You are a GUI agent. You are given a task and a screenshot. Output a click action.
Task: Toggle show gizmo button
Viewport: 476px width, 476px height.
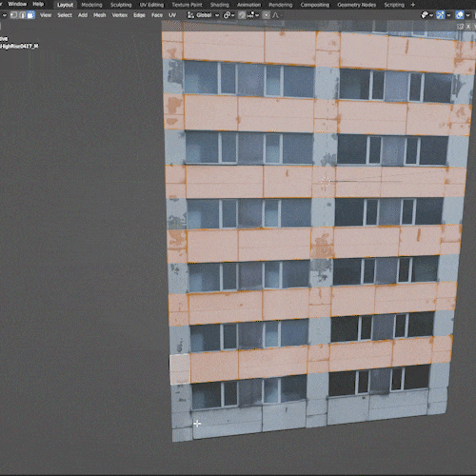point(441,15)
